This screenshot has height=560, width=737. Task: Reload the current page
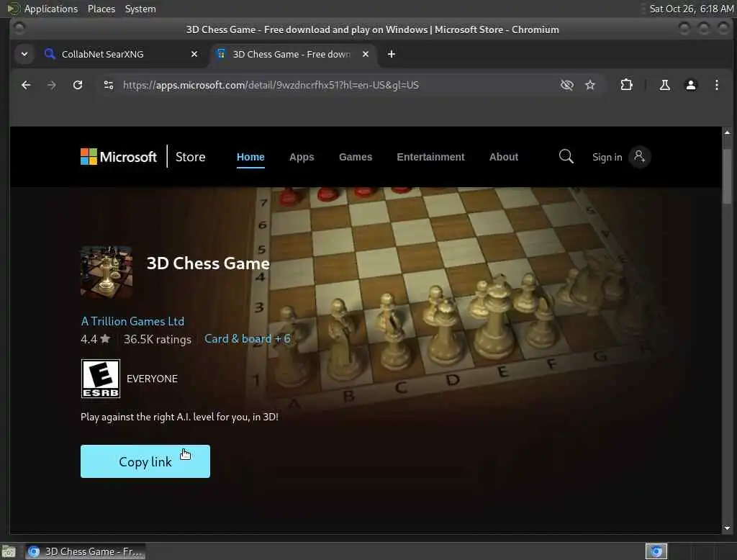(78, 85)
